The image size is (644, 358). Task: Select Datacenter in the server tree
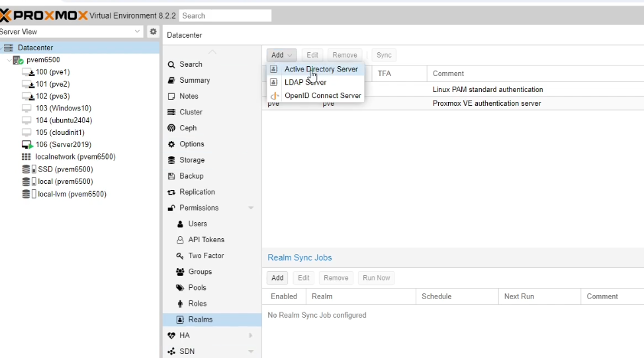pos(79,48)
